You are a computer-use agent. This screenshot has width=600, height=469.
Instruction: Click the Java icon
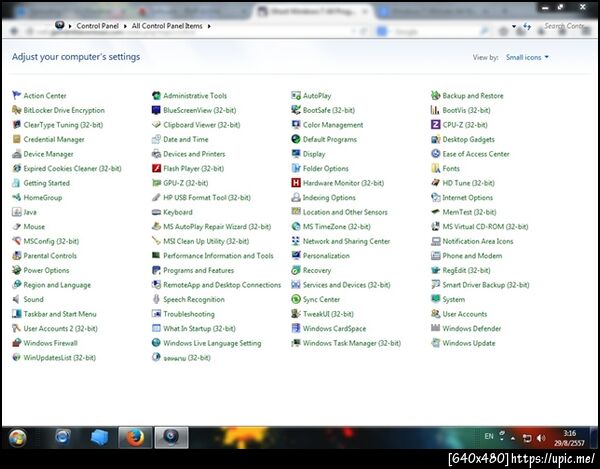pyautogui.click(x=16, y=212)
